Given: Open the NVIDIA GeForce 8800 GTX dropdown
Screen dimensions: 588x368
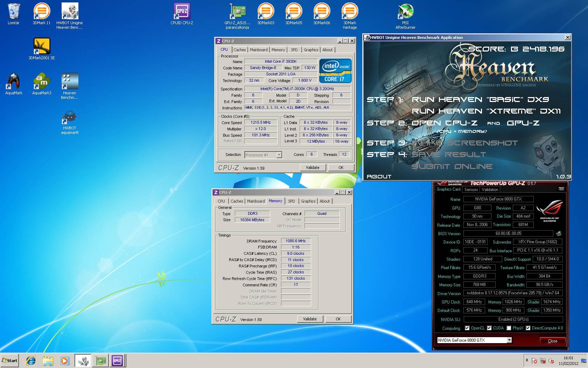Looking at the screenshot, I should click(474, 340).
